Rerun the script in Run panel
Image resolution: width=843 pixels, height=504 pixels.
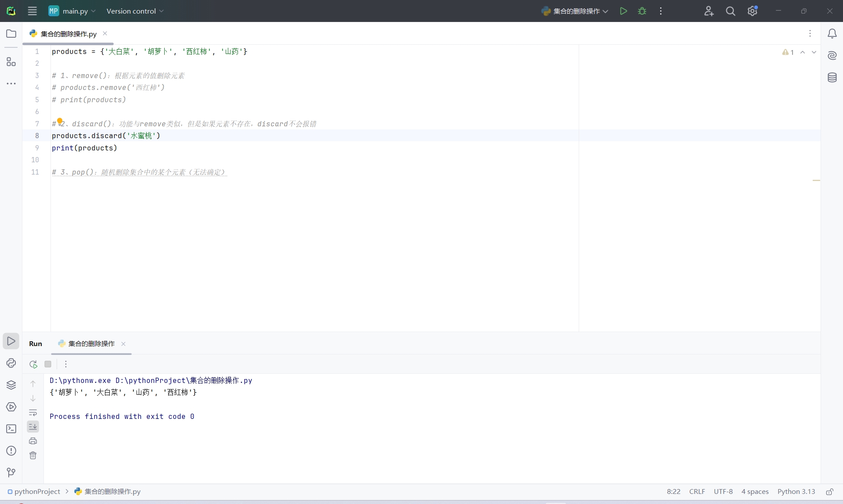(x=33, y=364)
